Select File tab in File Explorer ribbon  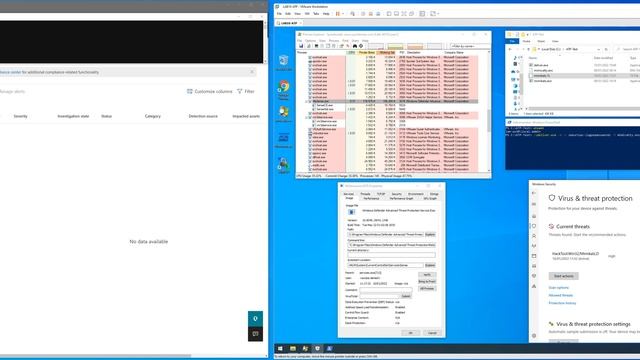point(512,41)
